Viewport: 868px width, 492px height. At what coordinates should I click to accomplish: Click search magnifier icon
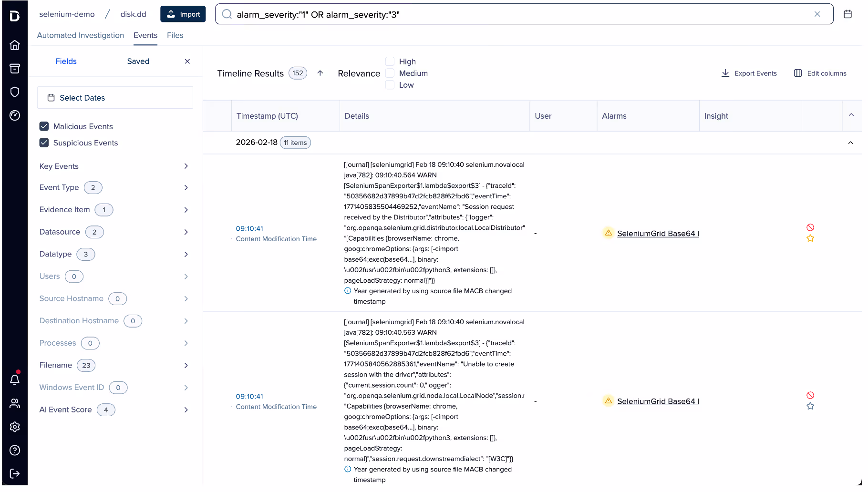tap(227, 14)
